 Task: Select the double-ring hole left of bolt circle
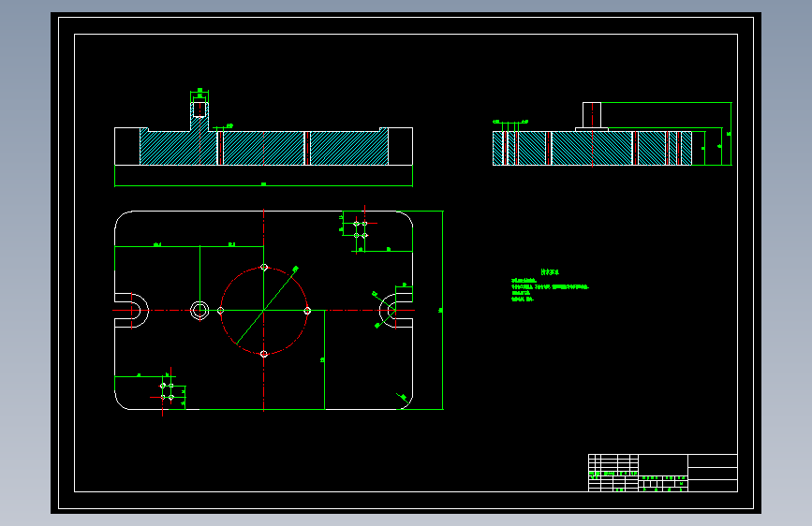coord(199,311)
